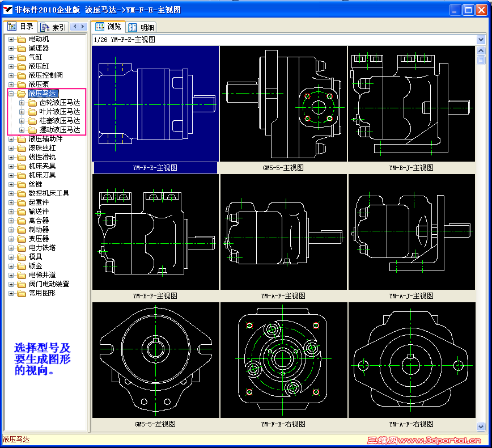Viewport: 492px width, 448px height.
Task: Select the 线性滑轨 folder icon
Action: tap(22, 157)
